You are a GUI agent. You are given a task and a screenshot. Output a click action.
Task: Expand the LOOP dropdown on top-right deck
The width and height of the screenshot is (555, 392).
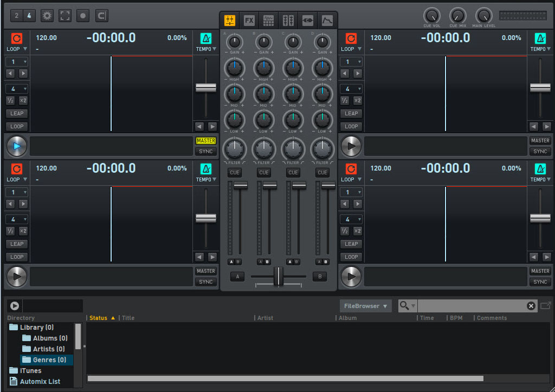(x=351, y=49)
